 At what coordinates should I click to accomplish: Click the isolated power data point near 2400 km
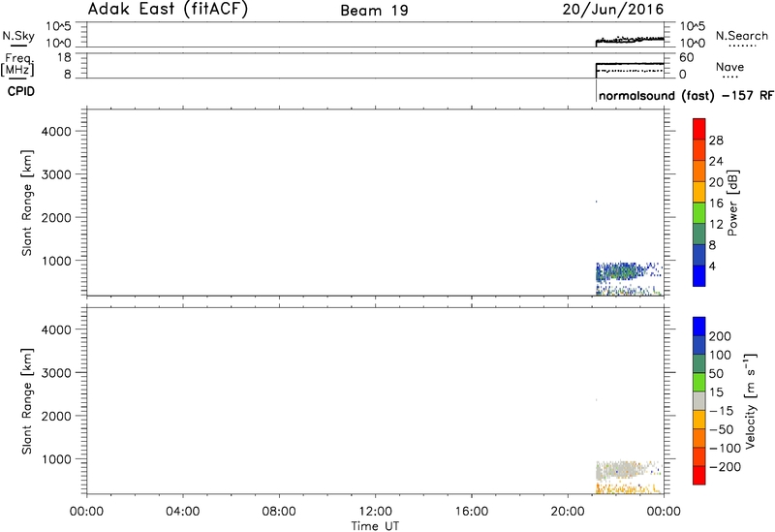click(597, 202)
